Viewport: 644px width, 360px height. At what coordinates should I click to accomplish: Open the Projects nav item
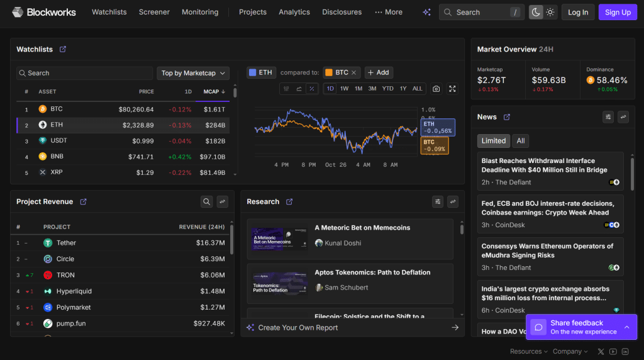[253, 13]
